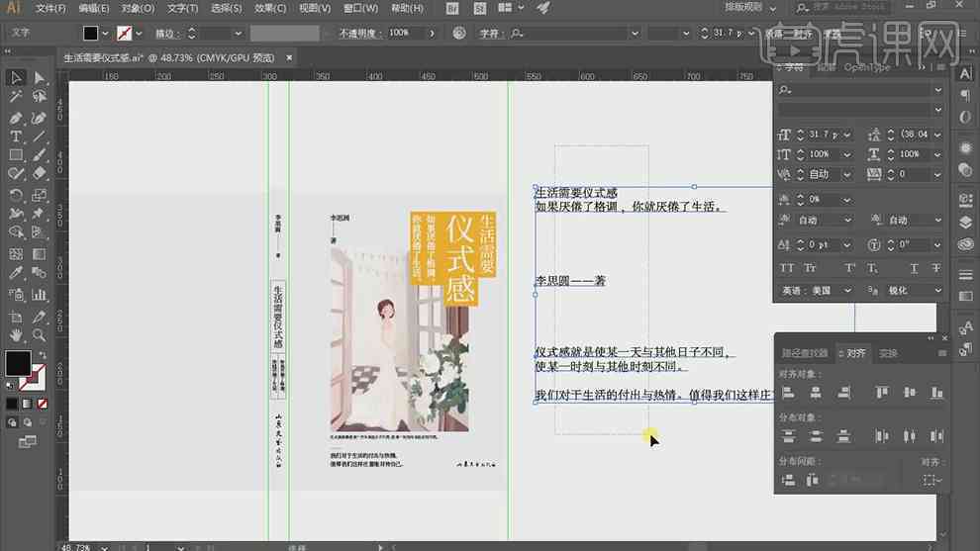Open 效果(C) menu
This screenshot has height=551, width=980.
270,8
